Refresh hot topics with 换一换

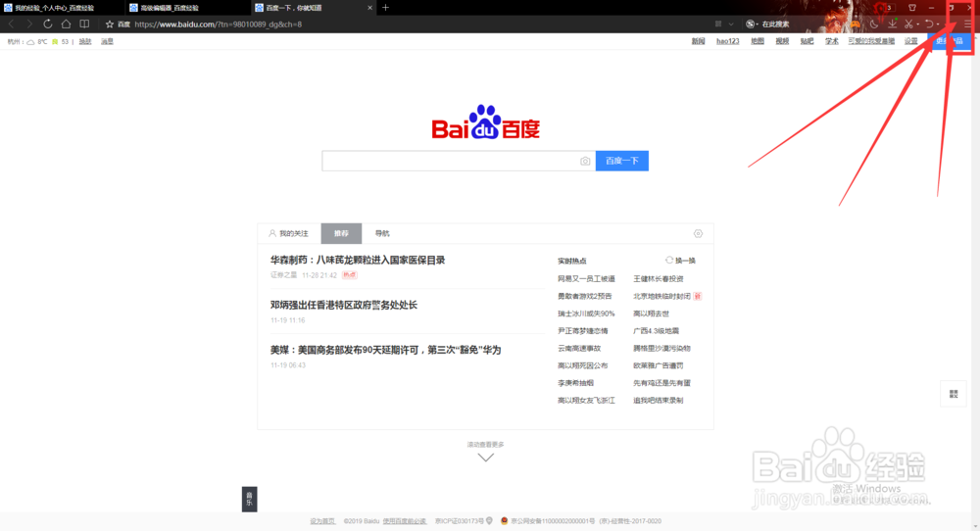coord(681,261)
